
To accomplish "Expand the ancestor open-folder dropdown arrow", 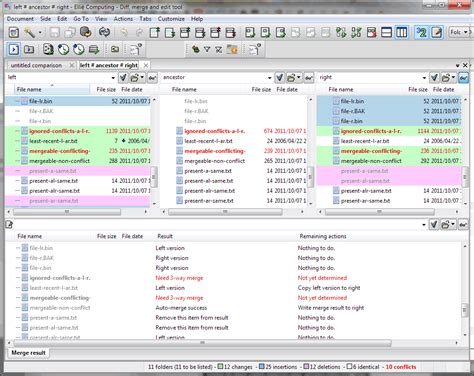I will tap(298, 78).
